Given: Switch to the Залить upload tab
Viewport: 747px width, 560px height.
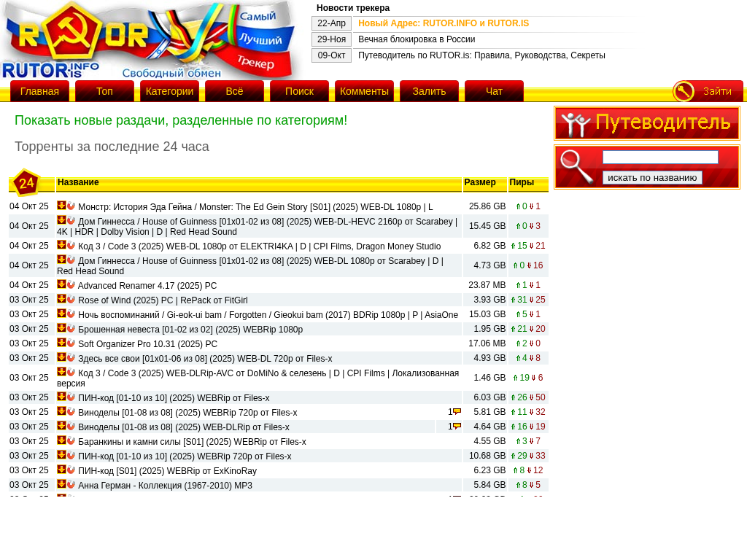Looking at the screenshot, I should coord(429,91).
